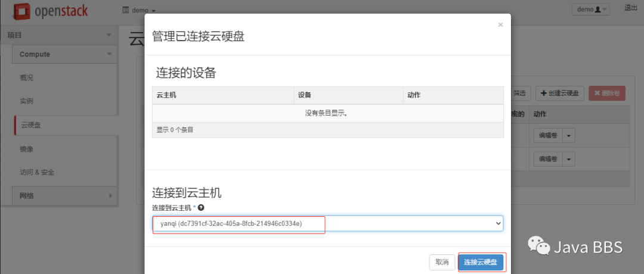
Task: Open 镜像 in the sidebar
Action: [27, 149]
